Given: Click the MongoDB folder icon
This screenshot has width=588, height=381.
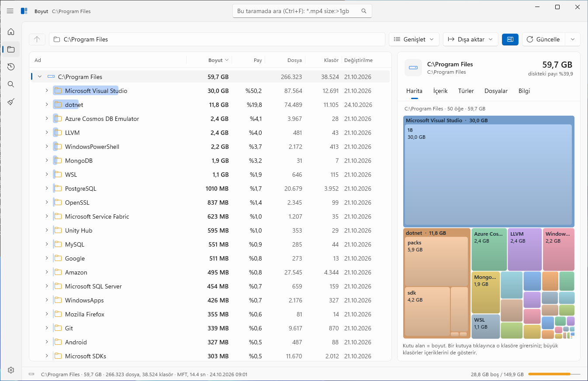Looking at the screenshot, I should pyautogui.click(x=58, y=161).
